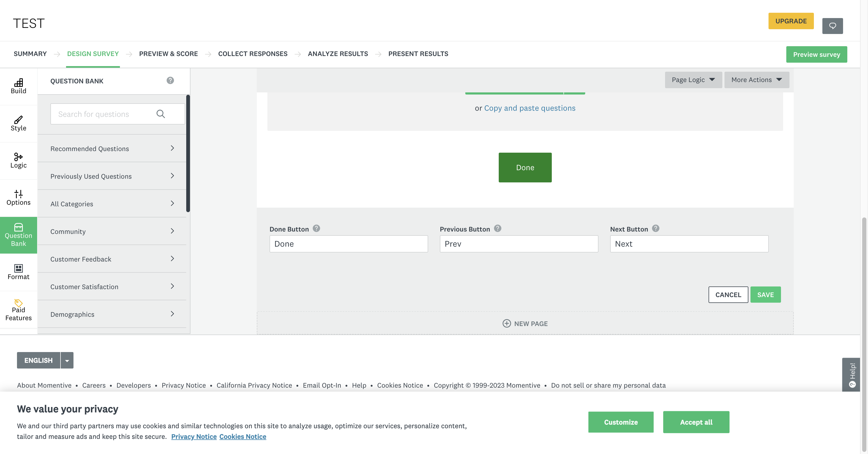Image resolution: width=868 pixels, height=454 pixels.
Task: Click Customize cookie settings button
Action: click(621, 422)
